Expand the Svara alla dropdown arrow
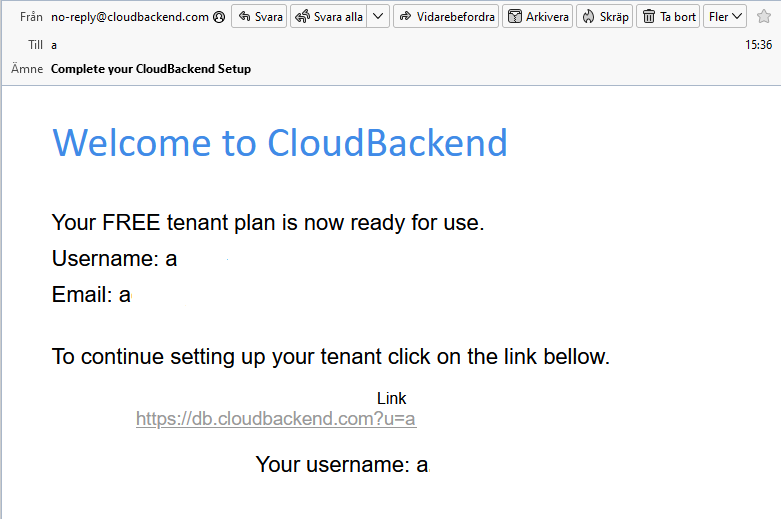 click(x=378, y=16)
